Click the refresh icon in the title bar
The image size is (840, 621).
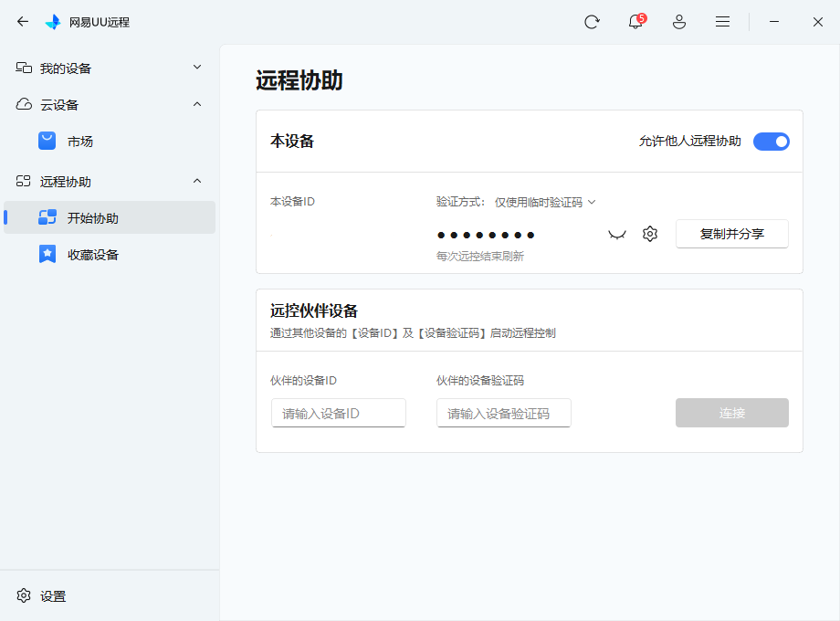[x=592, y=21]
